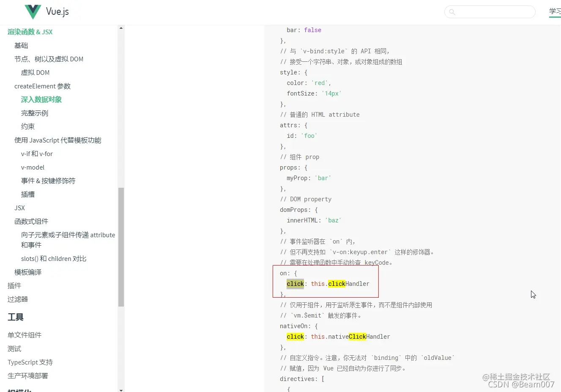Select 虚拟 DOM sidebar sub-item
Screen dimensions: 561x392
[x=35, y=72]
